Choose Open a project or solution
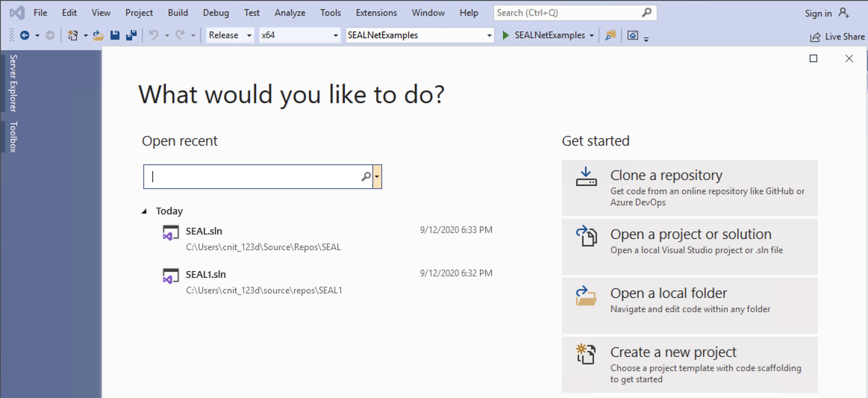 click(x=690, y=246)
